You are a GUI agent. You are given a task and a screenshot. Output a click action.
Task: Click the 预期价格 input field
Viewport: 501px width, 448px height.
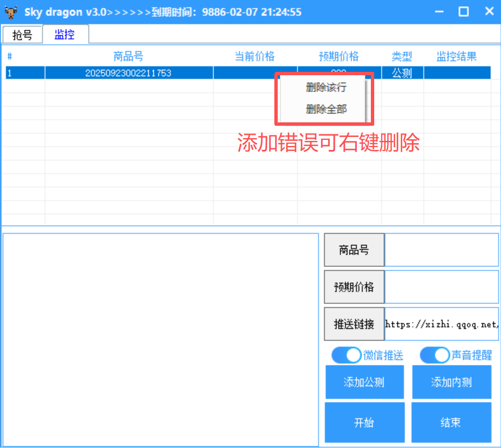[441, 287]
